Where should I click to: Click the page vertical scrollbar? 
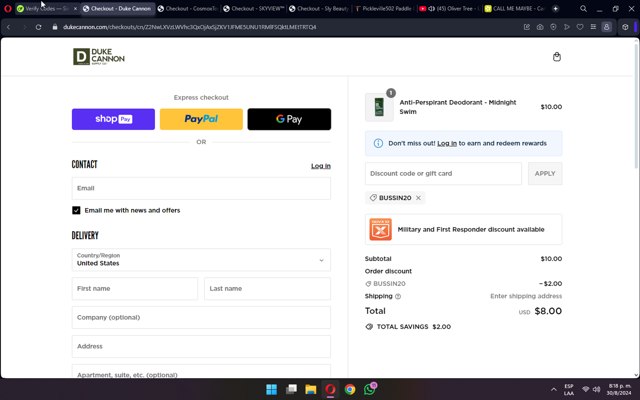pos(636,106)
